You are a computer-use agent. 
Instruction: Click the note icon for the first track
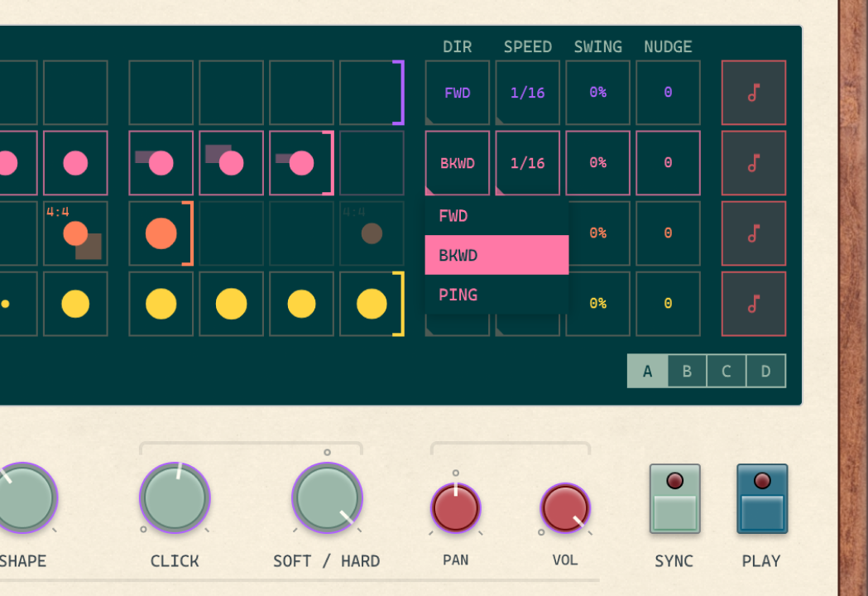click(x=754, y=92)
